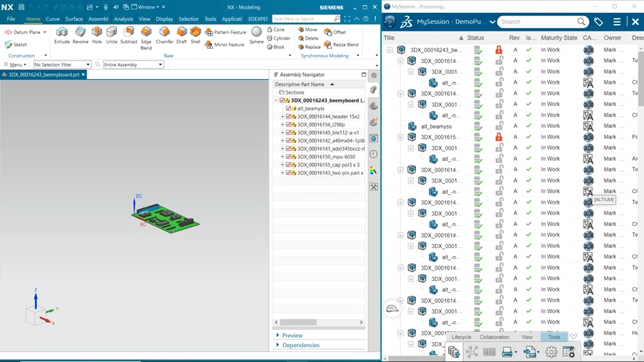Collapse 3DX_00016243_beemyboard in Assembly Navigator

[276, 101]
